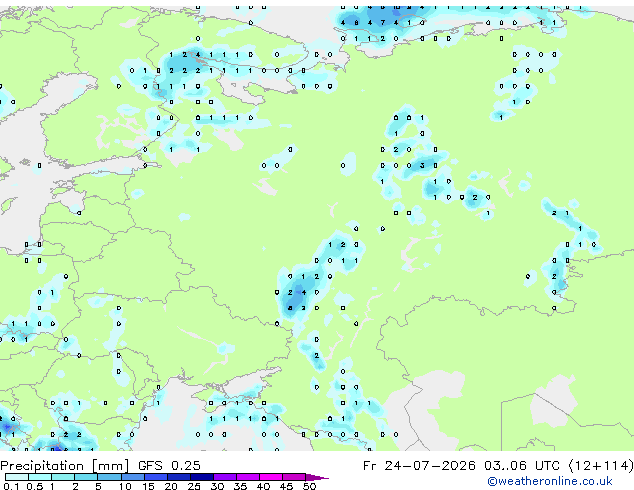Screen dimensions: 634x490
Task: Select the 20–25 mm dark blue legend swatch
Action: point(179,477)
